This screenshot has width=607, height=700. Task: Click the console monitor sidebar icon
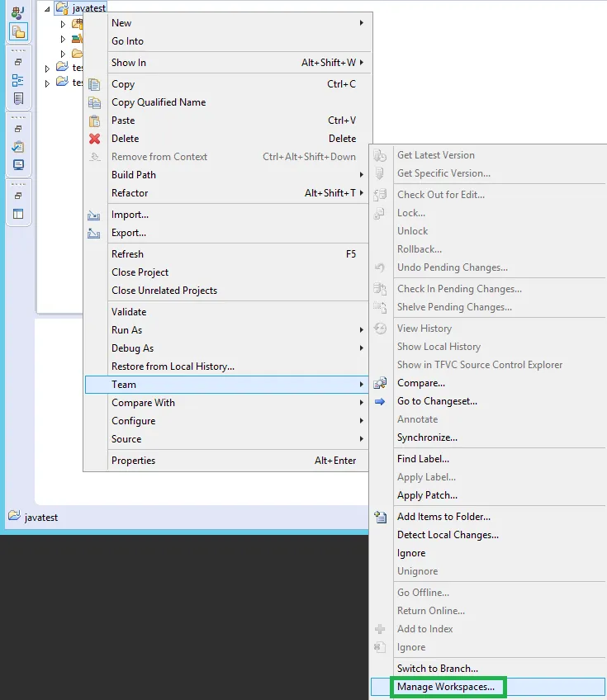[18, 165]
